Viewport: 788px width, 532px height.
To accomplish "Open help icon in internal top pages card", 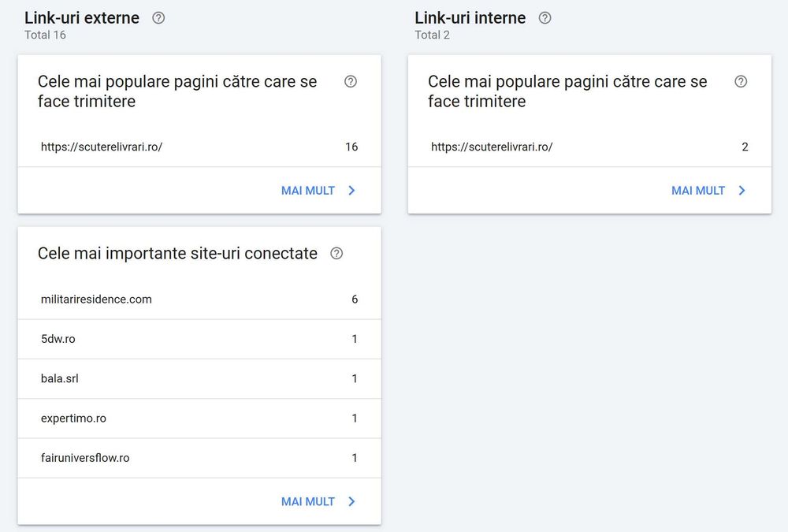I will click(x=741, y=81).
